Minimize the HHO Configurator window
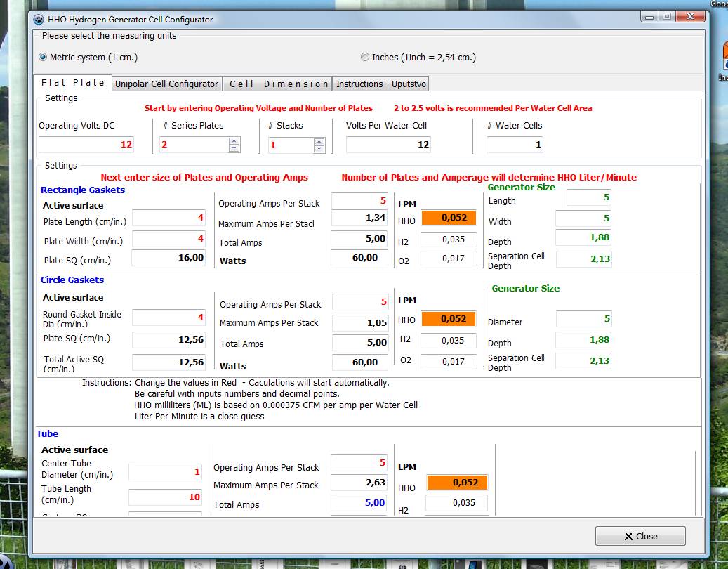The height and width of the screenshot is (569, 728). pos(649,17)
